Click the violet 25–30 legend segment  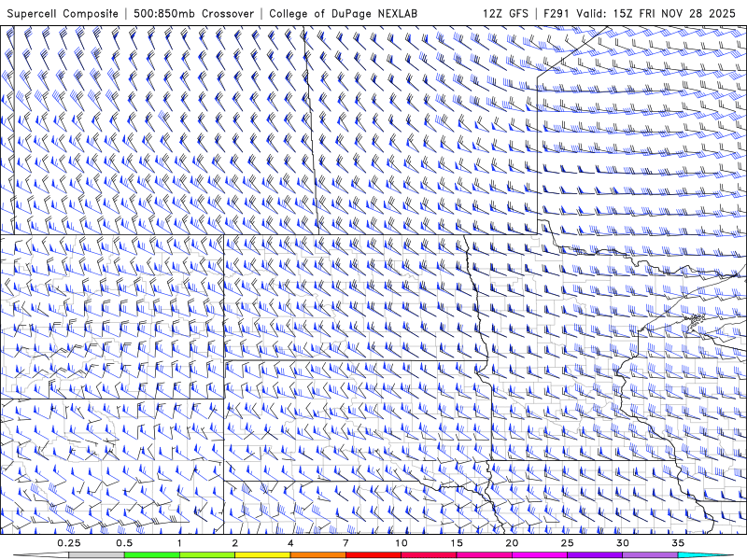pyautogui.click(x=595, y=555)
